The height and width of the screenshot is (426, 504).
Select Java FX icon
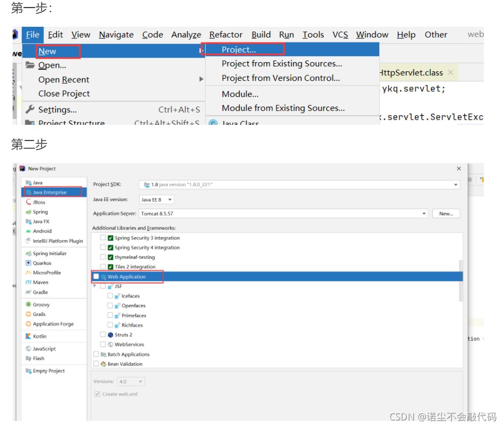click(29, 221)
